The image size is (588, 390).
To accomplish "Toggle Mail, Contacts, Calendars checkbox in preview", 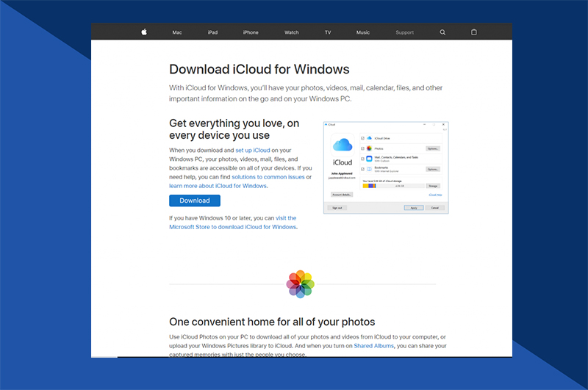I will tap(362, 159).
